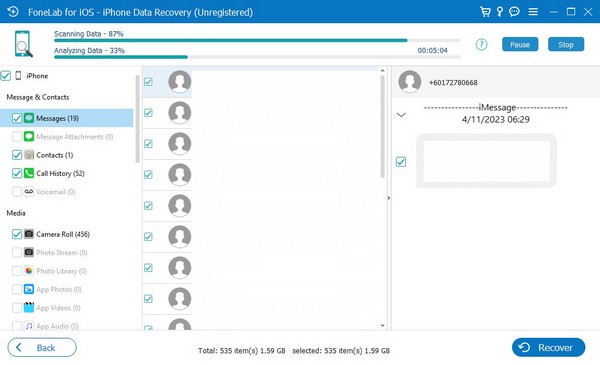Toggle the Camera Roll checkbox
This screenshot has height=365, width=600.
coord(17,234)
